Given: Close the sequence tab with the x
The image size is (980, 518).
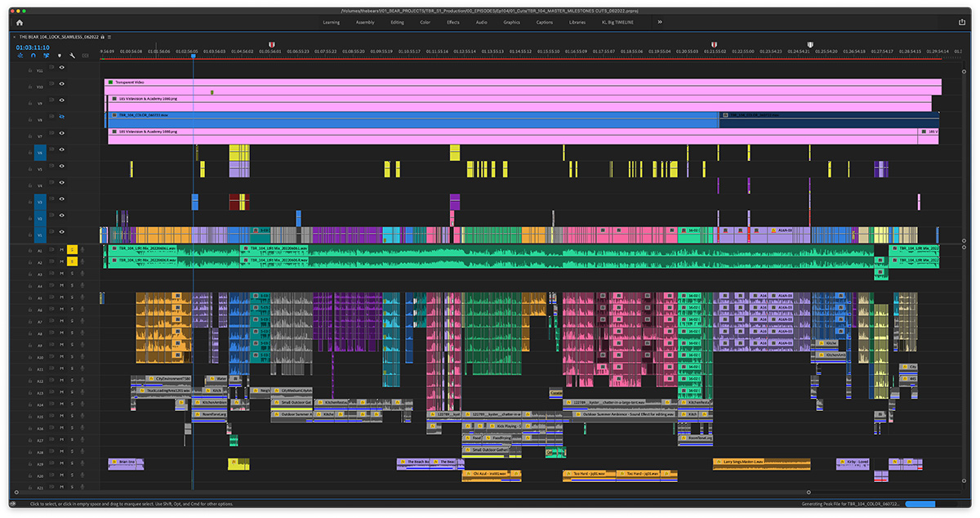Looking at the screenshot, I should point(13,38).
